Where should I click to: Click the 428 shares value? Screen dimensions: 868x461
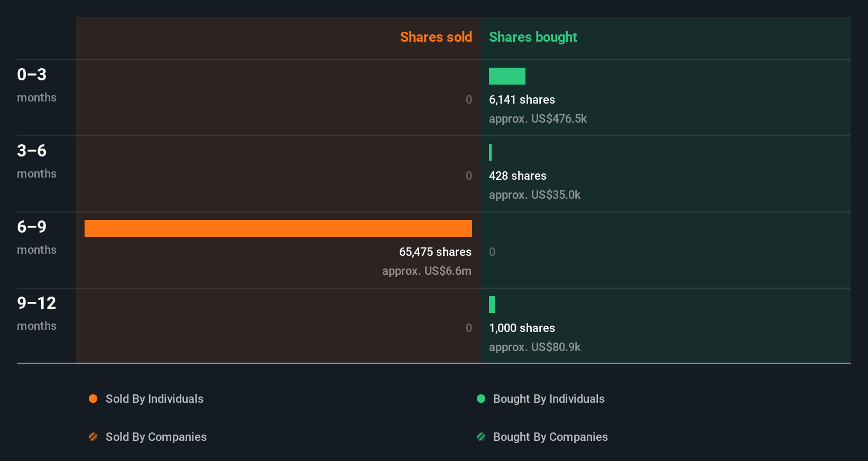tap(518, 176)
